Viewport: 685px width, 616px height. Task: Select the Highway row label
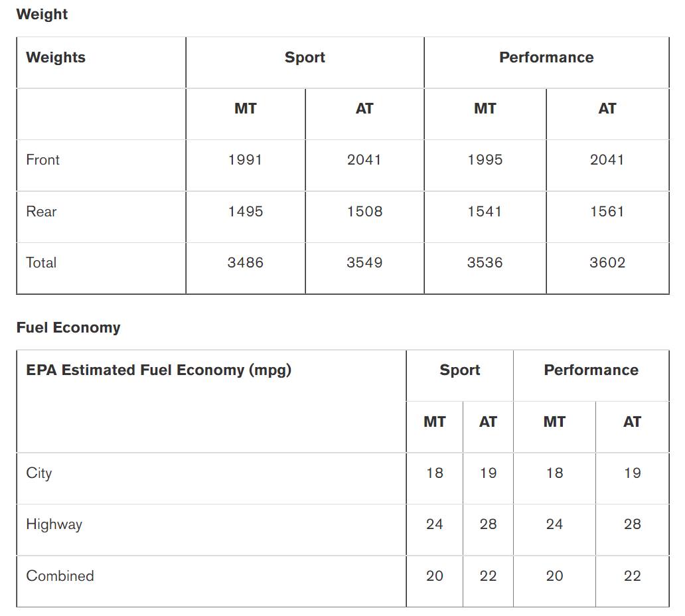(54, 524)
